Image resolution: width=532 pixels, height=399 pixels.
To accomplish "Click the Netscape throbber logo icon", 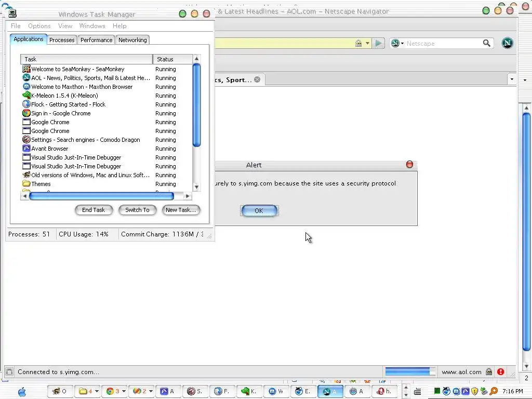I will tap(507, 43).
